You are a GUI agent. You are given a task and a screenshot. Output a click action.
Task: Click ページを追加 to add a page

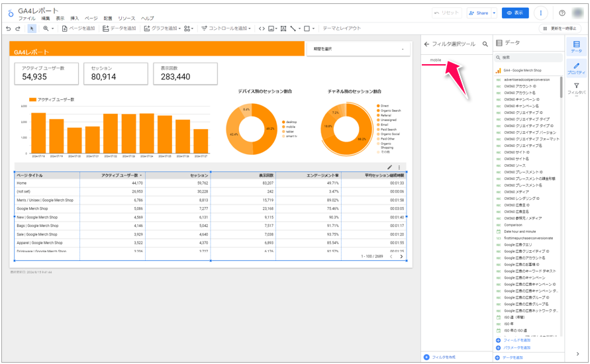click(78, 28)
